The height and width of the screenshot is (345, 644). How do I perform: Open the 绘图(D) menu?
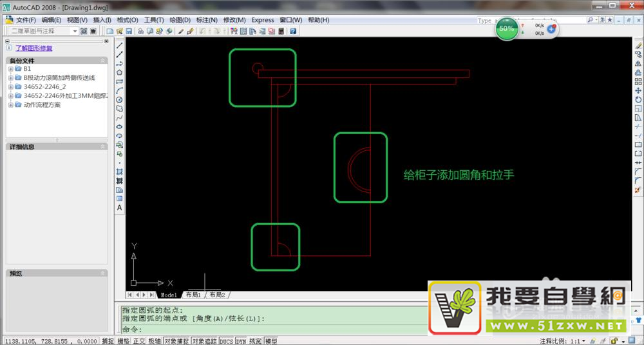tap(180, 20)
